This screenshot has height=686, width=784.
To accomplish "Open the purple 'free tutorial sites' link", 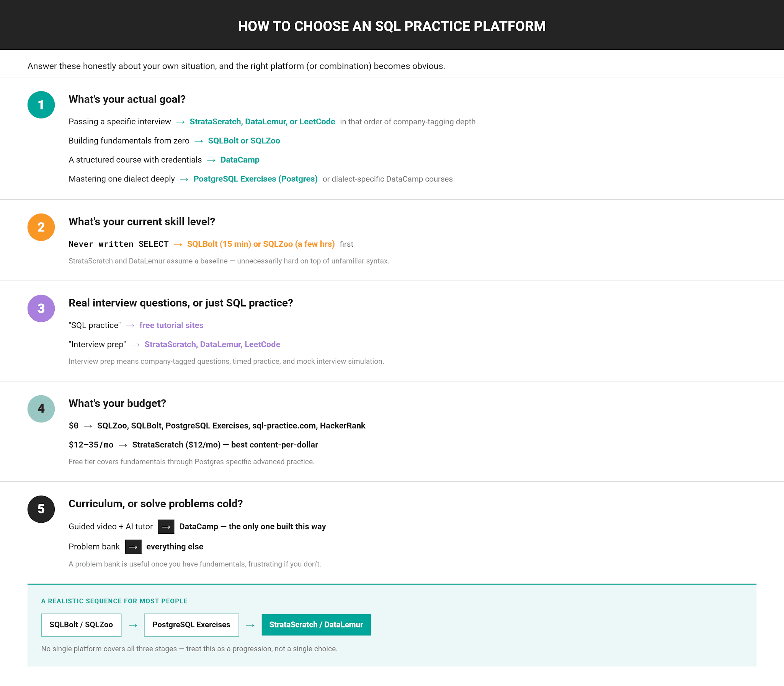I will click(171, 325).
